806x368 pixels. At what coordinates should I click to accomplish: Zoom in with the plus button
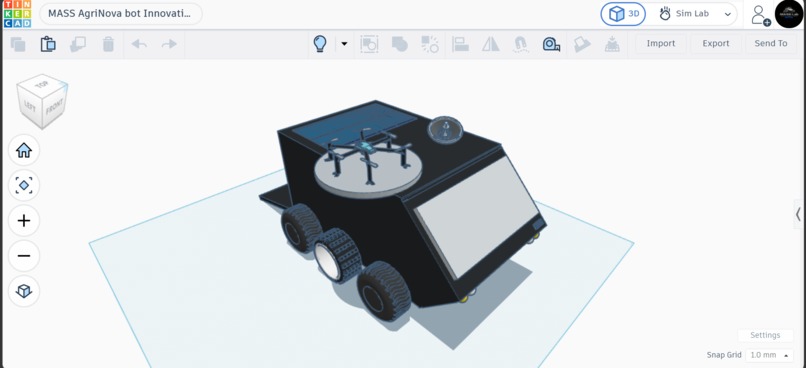pos(24,221)
